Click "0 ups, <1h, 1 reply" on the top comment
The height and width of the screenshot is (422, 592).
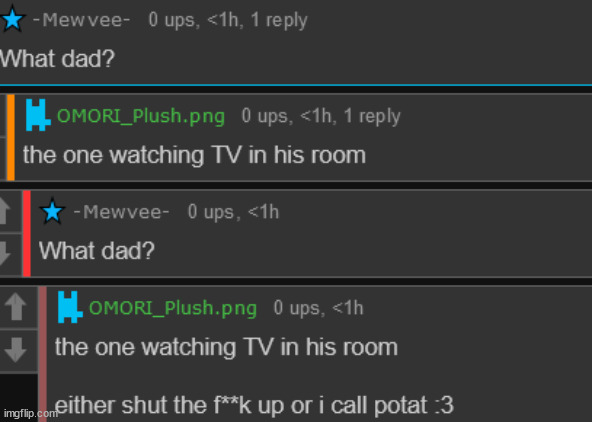[228, 20]
